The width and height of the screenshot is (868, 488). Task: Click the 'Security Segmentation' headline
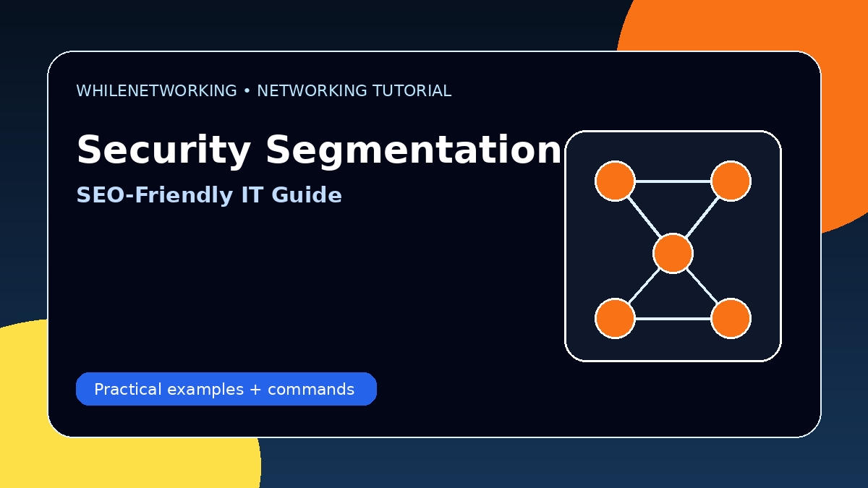(319, 151)
